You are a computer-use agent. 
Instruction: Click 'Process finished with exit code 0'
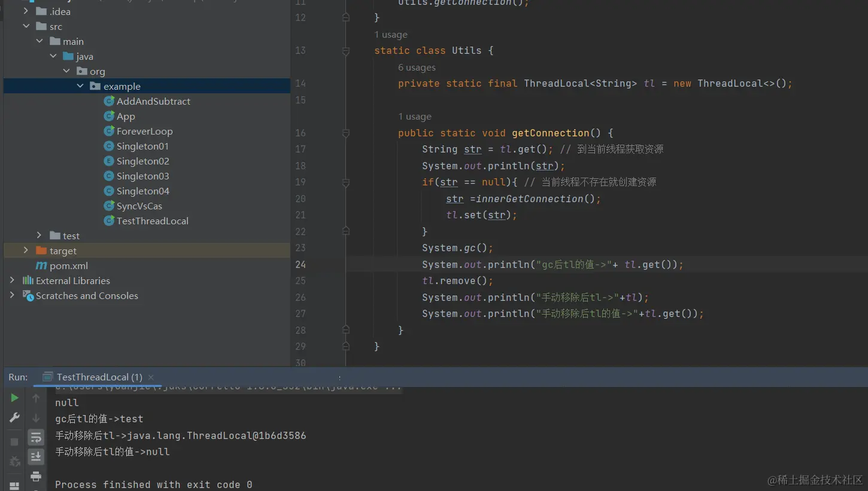(154, 484)
